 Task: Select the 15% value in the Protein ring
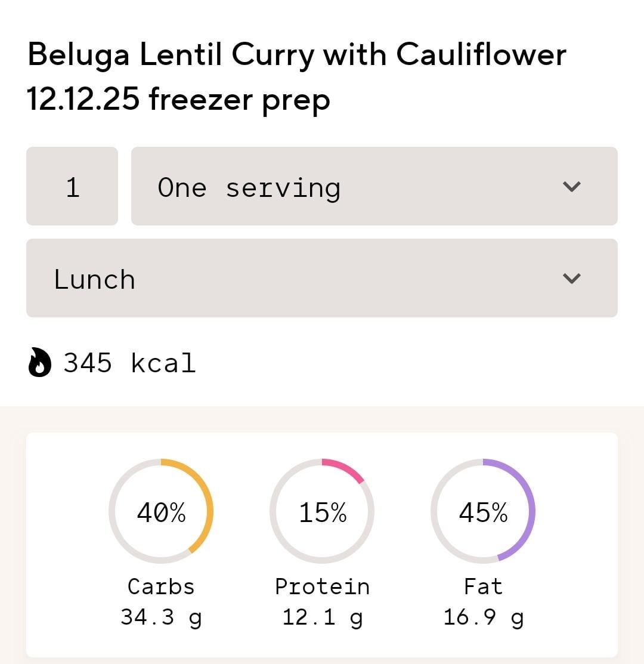tap(322, 512)
